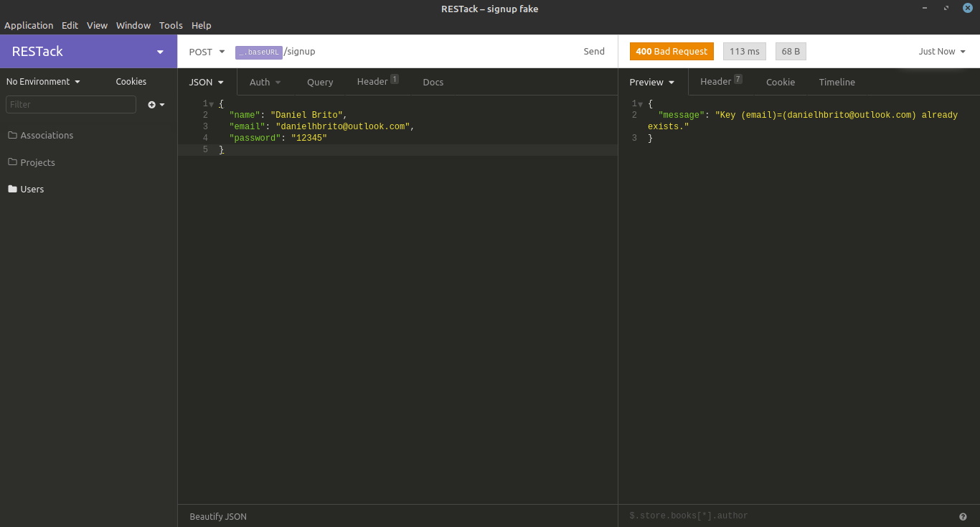Click the "12345" password value

(309, 138)
